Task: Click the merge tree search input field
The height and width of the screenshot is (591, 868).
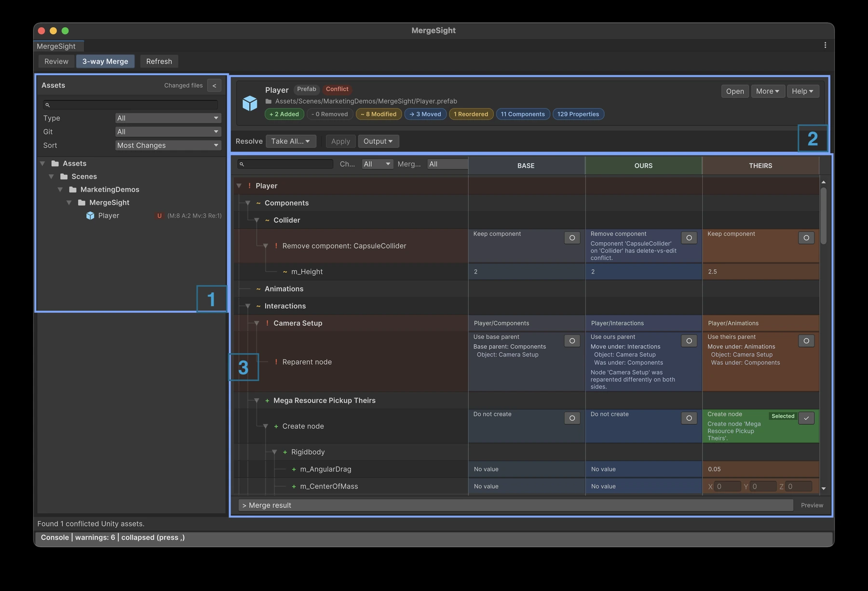Action: coord(285,165)
